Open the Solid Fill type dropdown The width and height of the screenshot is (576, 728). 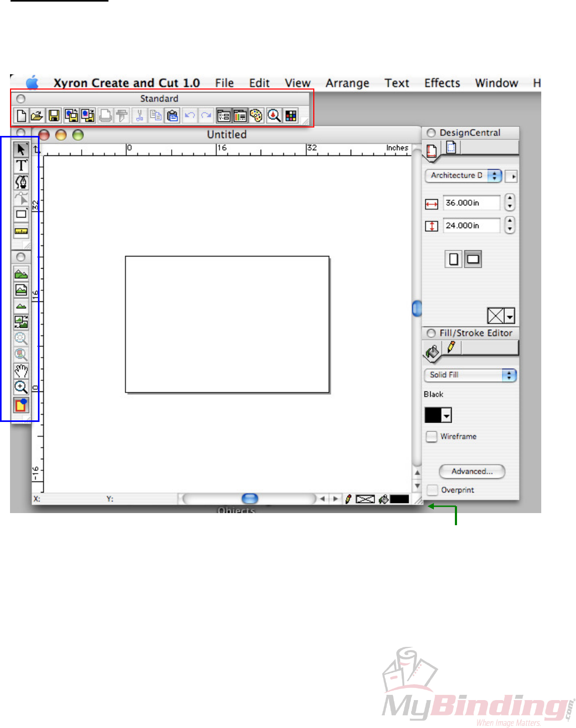[x=470, y=375]
